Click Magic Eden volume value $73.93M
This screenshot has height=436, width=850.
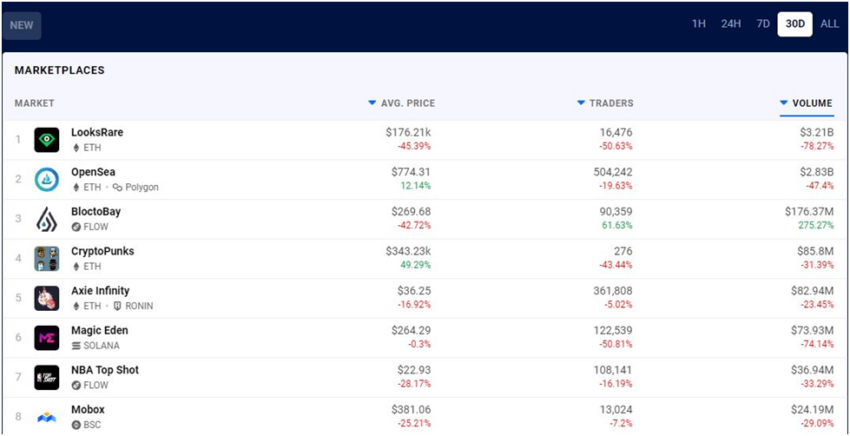pos(812,330)
